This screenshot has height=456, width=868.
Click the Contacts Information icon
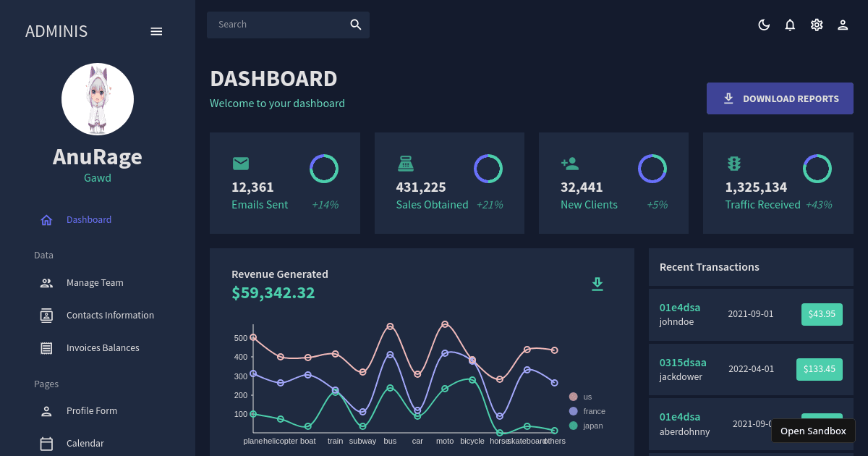(46, 316)
